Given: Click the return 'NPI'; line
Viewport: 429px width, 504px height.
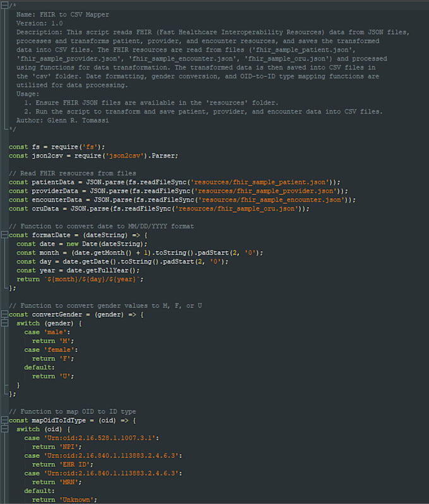Looking at the screenshot, I should (x=57, y=447).
